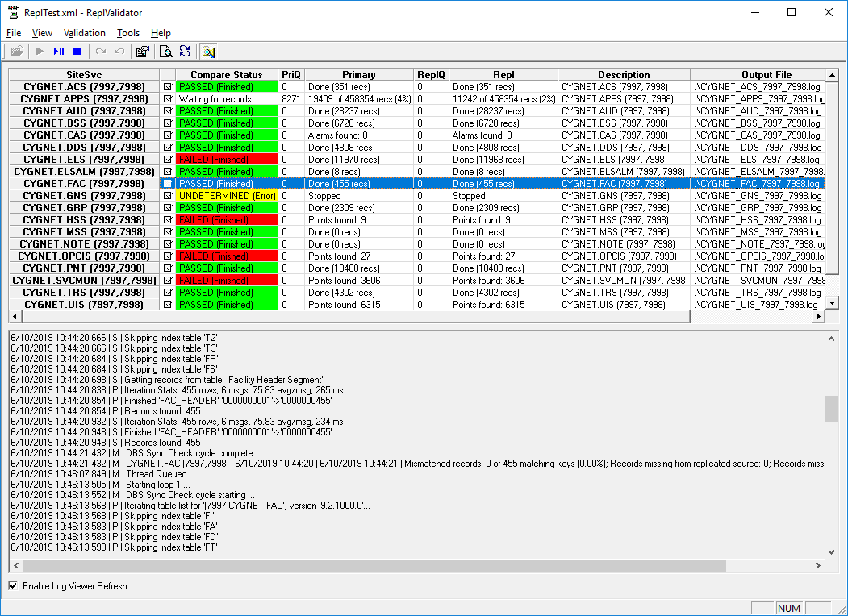The image size is (848, 616).
Task: Uncheck Enable Log Viewer Refresh
Action: pyautogui.click(x=14, y=585)
